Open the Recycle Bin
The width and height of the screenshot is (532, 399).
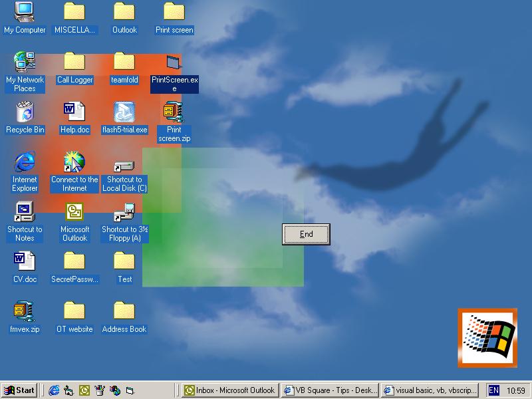click(x=25, y=112)
